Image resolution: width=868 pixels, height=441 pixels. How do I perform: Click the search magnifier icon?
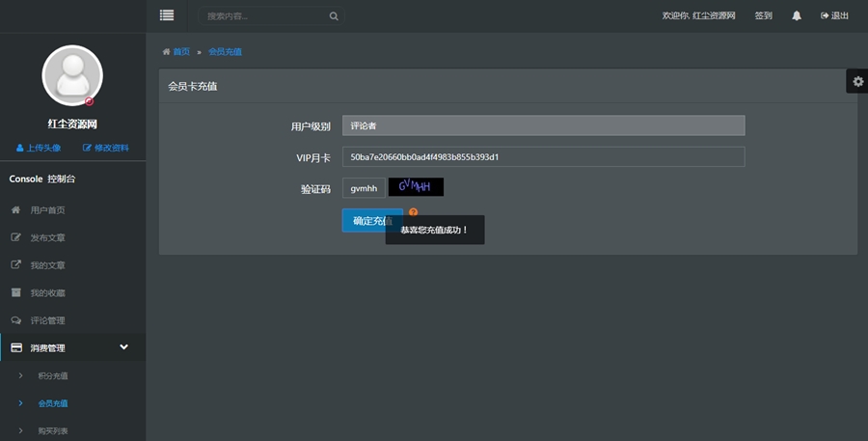coord(334,16)
